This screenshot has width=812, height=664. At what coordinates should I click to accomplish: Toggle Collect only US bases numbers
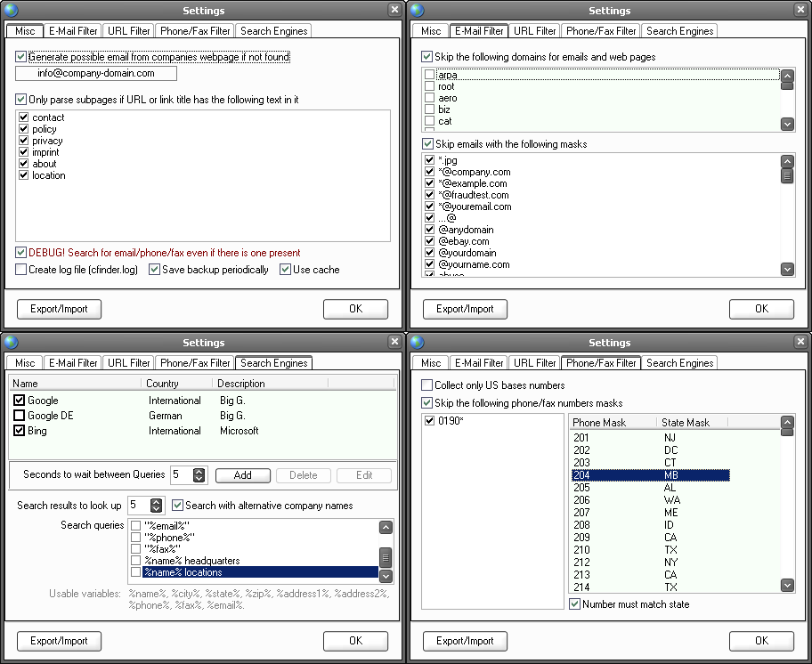coord(426,385)
